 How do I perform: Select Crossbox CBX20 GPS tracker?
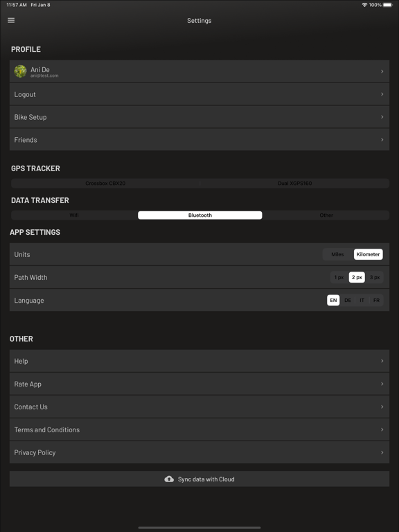105,183
